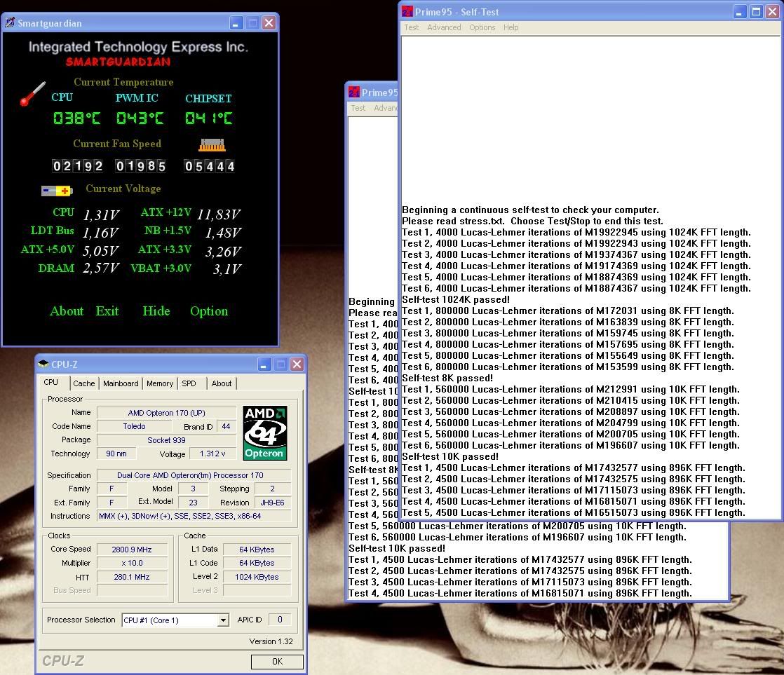
Task: Click the ATX +12V value 11,83V
Action: tap(219, 214)
